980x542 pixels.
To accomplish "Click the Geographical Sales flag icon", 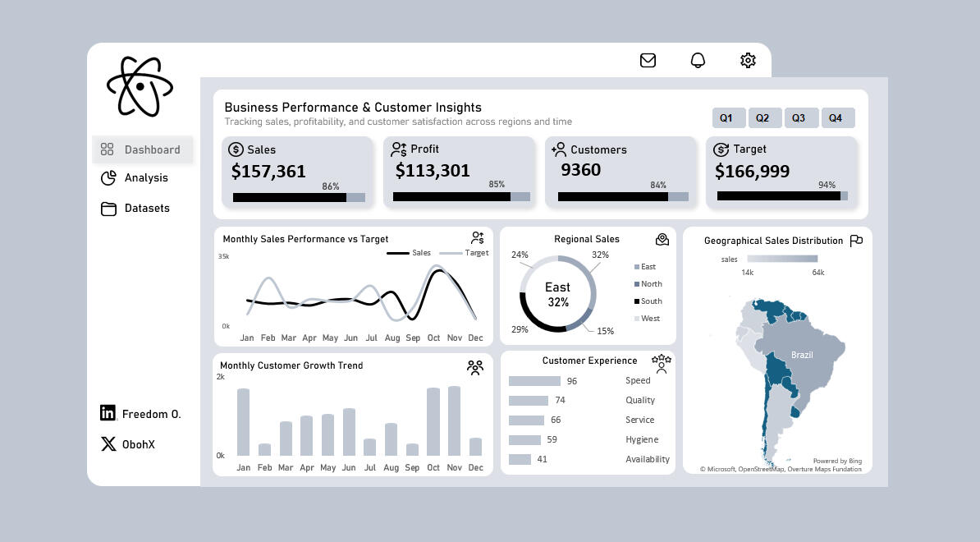I will point(856,241).
